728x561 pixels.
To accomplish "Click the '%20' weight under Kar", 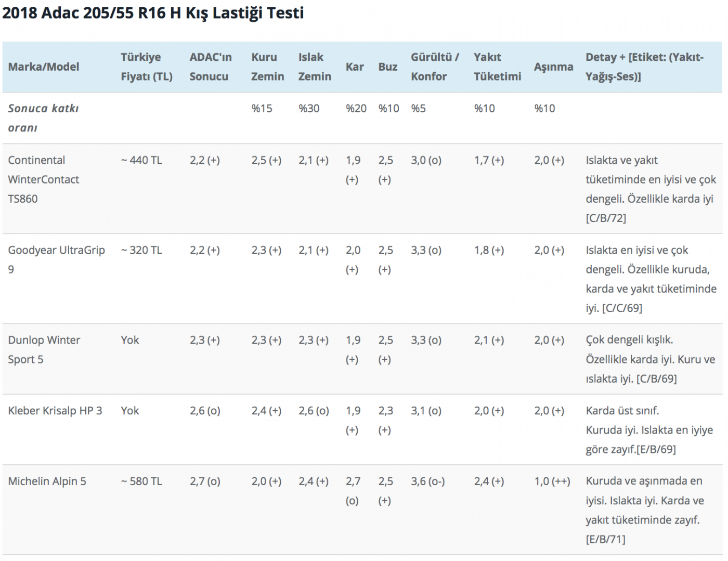I will click(x=356, y=108).
